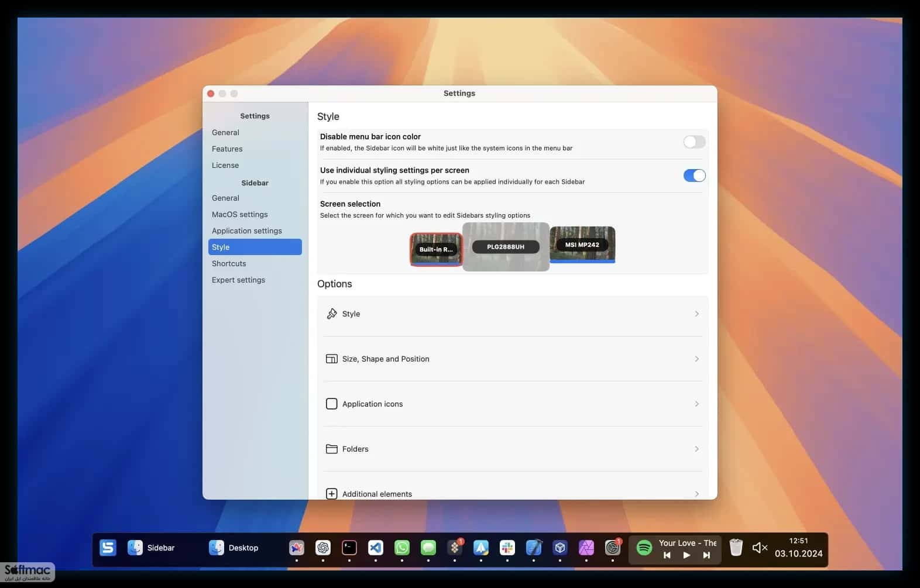Click the 03.10.2024 date in dock
The image size is (920, 588).
[798, 553]
